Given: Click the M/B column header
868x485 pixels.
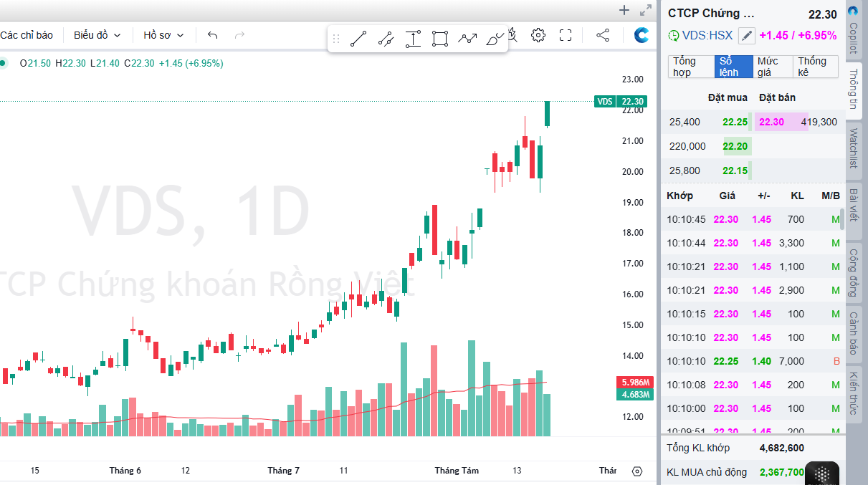Looking at the screenshot, I should (x=831, y=196).
